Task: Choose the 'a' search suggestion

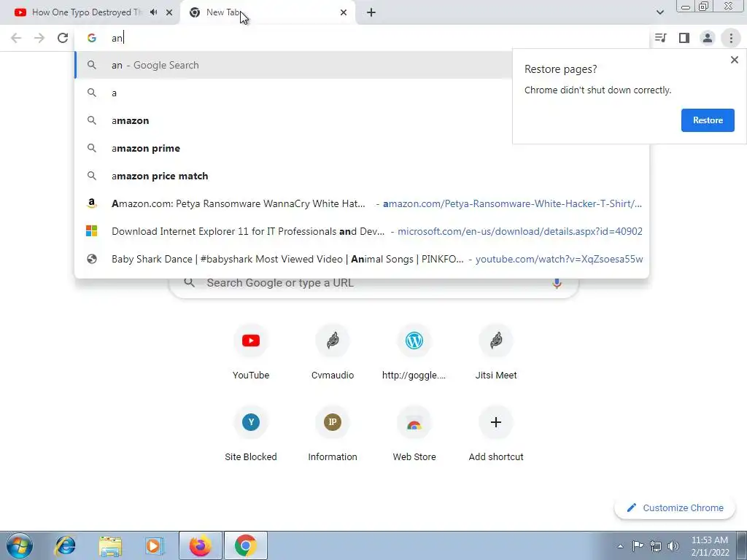Action: (293, 93)
